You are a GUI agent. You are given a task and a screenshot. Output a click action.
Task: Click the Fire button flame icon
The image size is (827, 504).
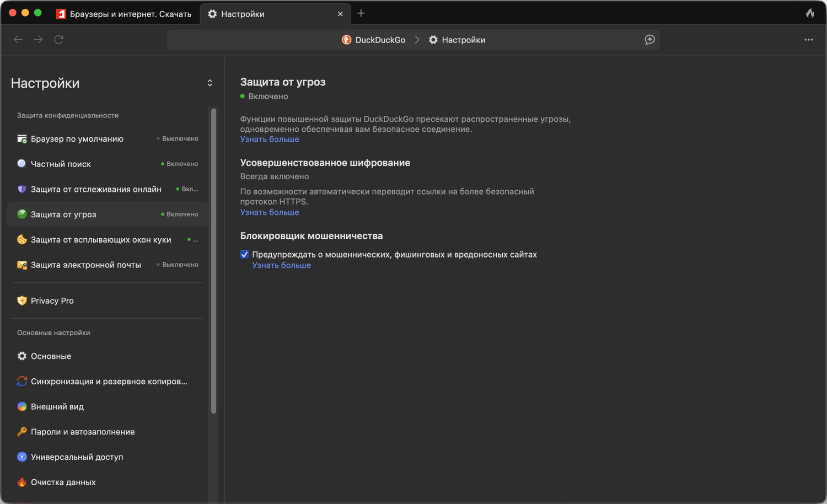click(x=810, y=13)
